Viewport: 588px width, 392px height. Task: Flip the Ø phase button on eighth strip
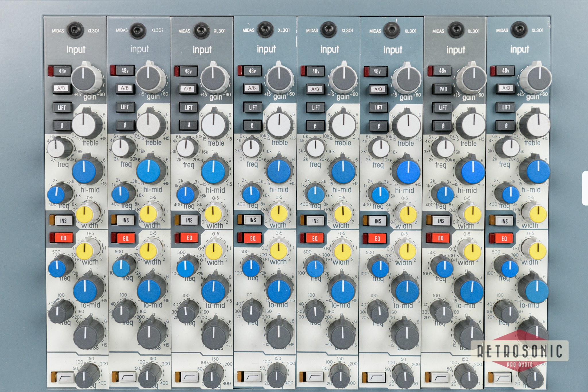[506, 125]
